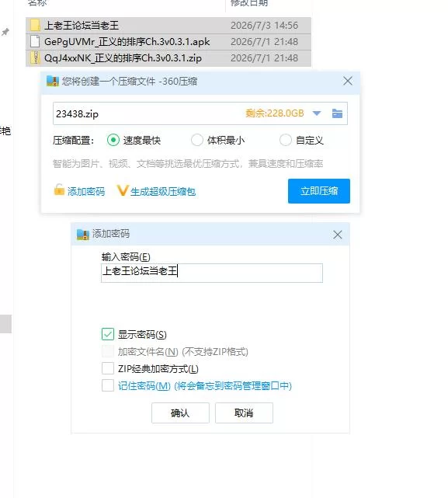Click the pin icon in the left sidebar

coord(5,32)
